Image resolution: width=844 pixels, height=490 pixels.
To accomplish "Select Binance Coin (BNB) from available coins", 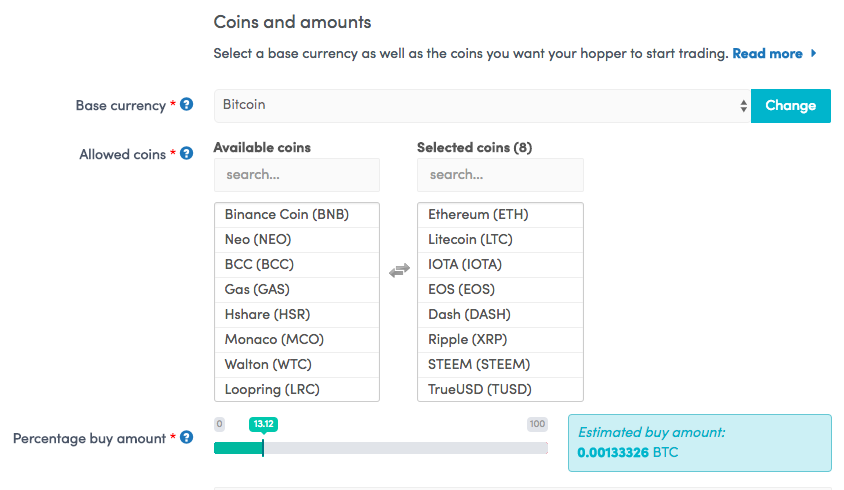I will pos(297,215).
